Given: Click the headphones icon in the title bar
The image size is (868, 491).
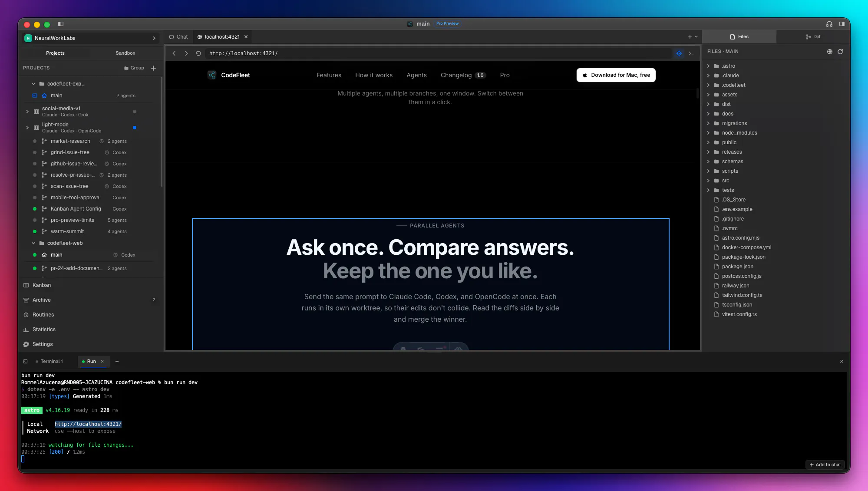Looking at the screenshot, I should point(829,24).
